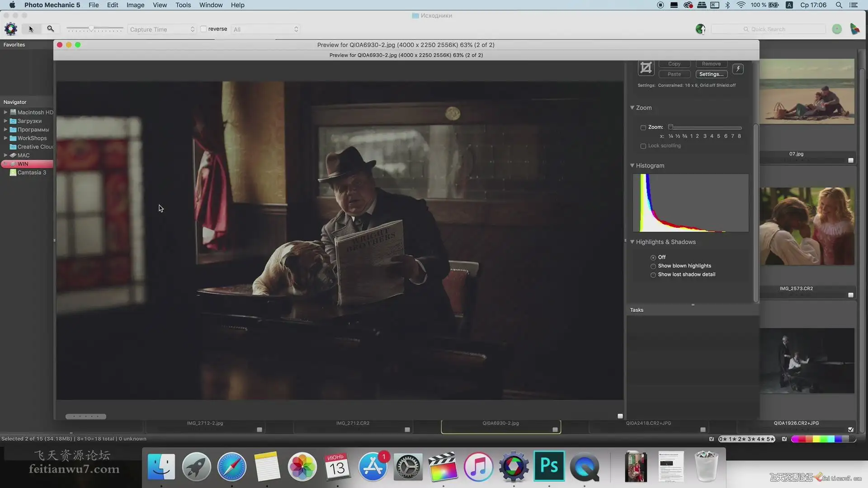Enable the Zoom checkbox
This screenshot has height=488, width=868.
click(x=643, y=127)
